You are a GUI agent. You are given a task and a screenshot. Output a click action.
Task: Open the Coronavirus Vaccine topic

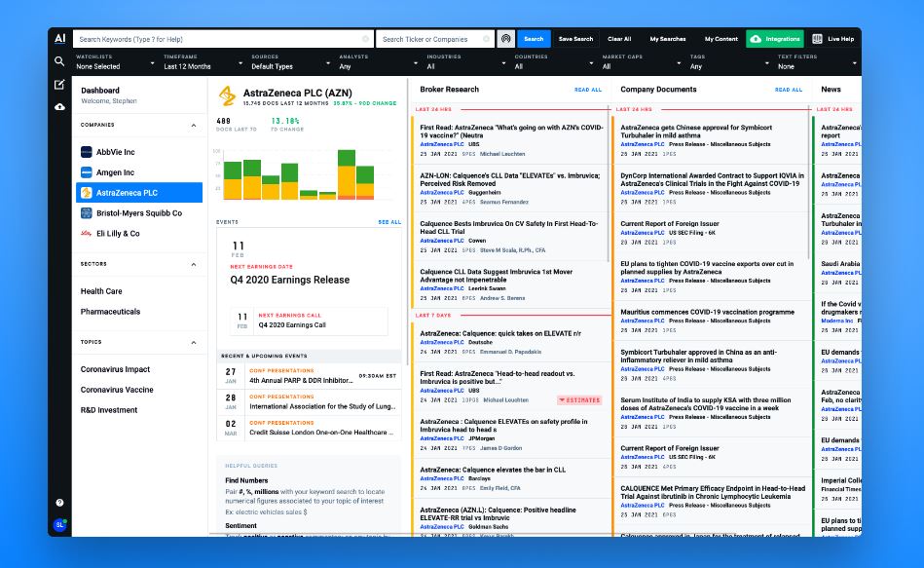(117, 390)
